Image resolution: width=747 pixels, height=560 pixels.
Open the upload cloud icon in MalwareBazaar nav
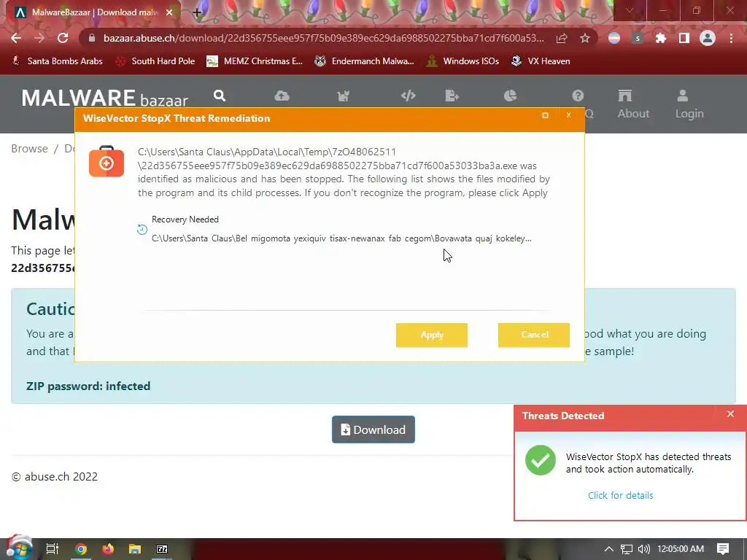point(282,96)
